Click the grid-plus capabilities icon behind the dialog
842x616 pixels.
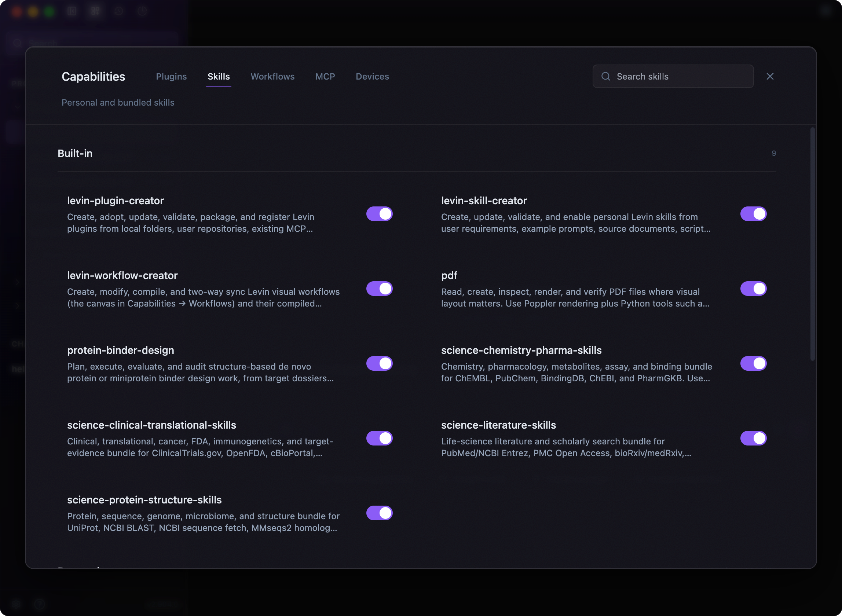click(x=95, y=11)
